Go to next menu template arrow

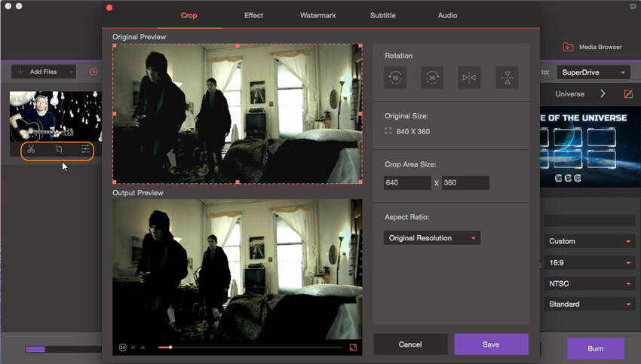point(603,93)
